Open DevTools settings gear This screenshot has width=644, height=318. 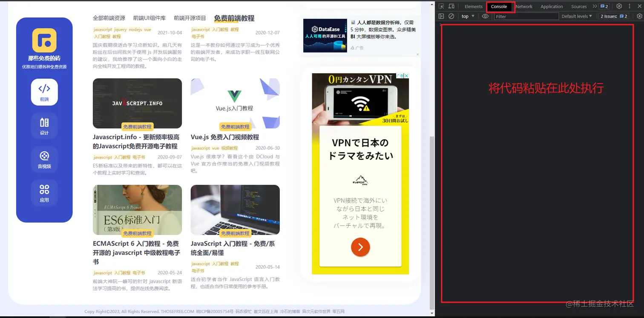tap(619, 6)
